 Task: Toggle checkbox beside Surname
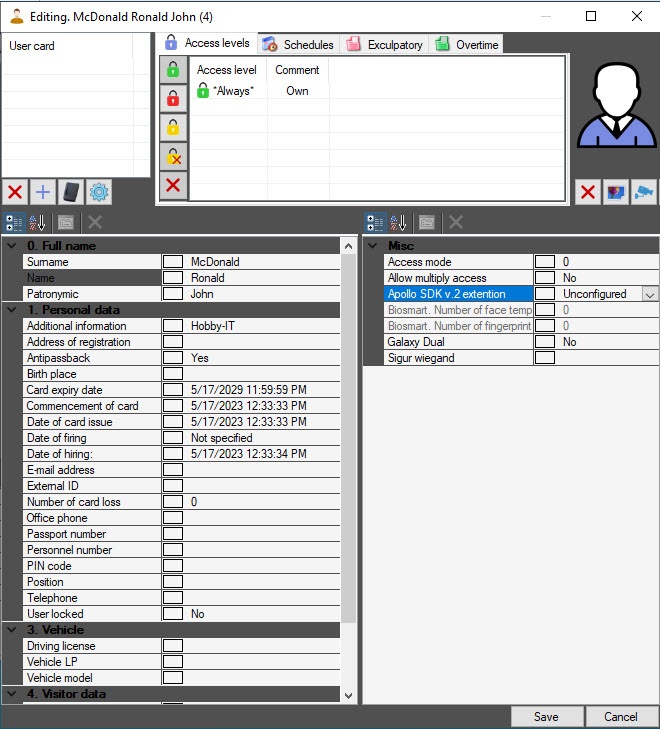173,262
